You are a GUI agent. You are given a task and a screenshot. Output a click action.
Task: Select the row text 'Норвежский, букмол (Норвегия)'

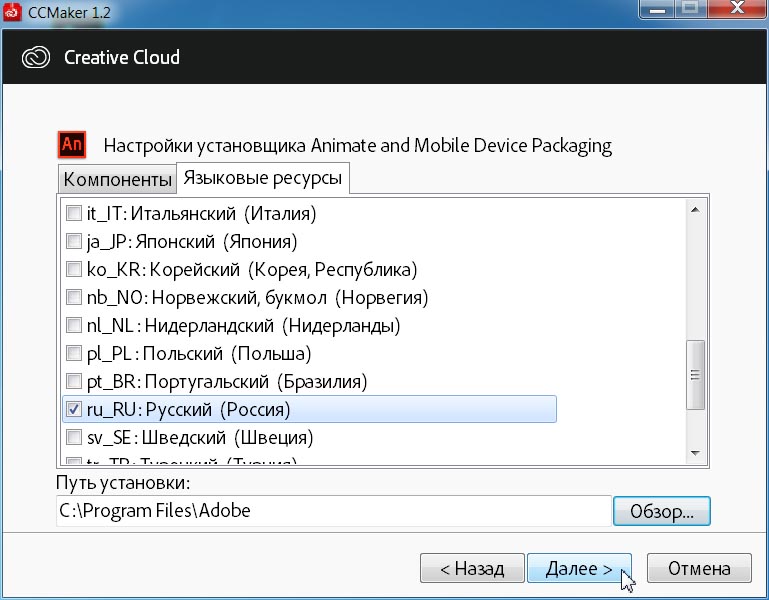[290, 297]
